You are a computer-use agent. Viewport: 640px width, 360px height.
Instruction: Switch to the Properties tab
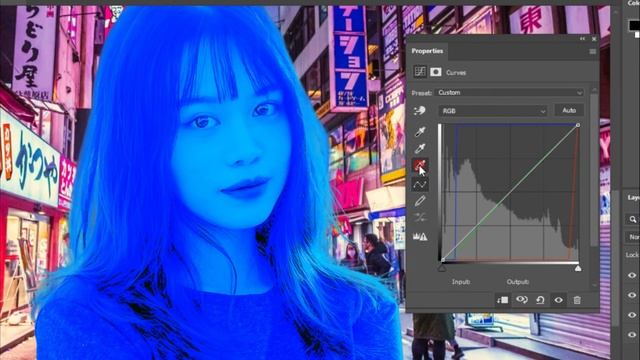[x=427, y=51]
